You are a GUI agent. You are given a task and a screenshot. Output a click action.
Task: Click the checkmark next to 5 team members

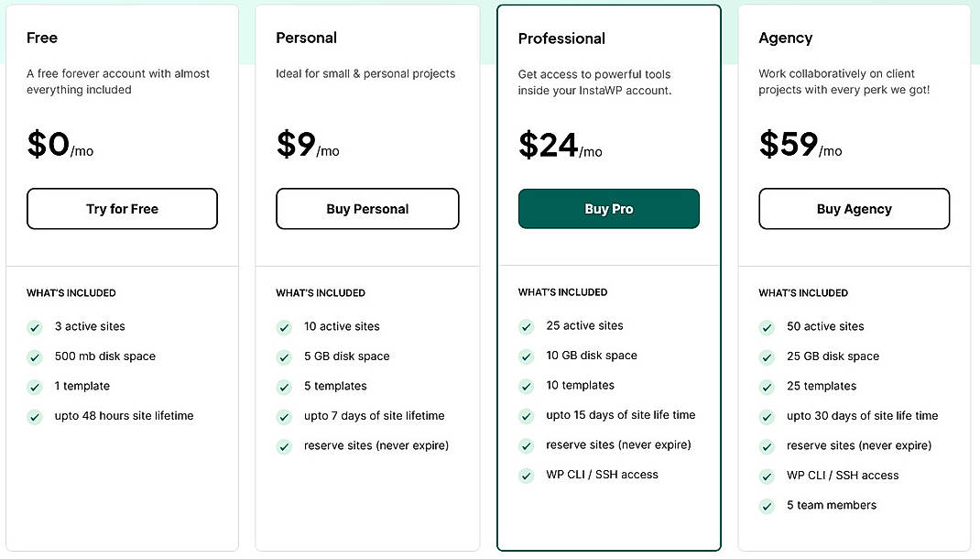pyautogui.click(x=767, y=505)
